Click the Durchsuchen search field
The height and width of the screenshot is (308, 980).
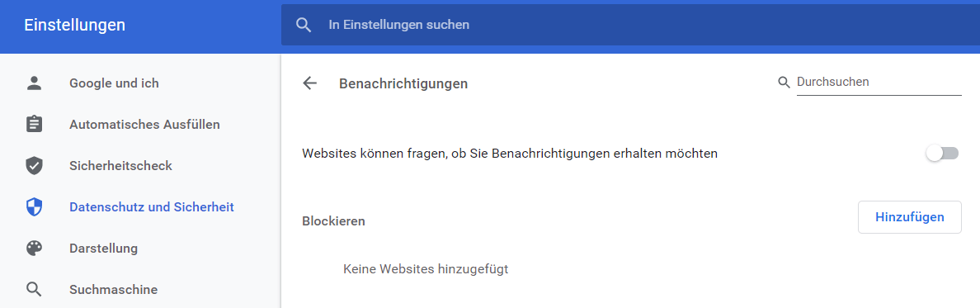coord(879,83)
